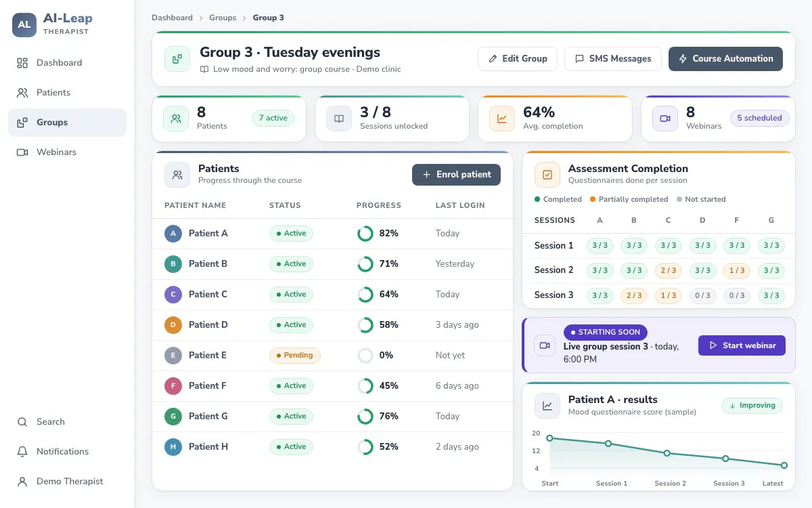The image size is (812, 508).
Task: Open the Webinars sidebar item
Action: pos(67,152)
